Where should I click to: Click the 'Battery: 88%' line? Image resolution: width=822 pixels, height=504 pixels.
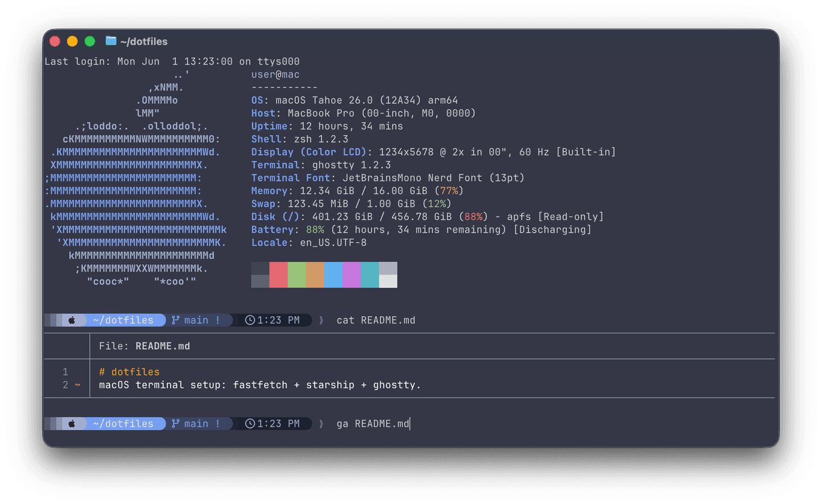(x=421, y=229)
